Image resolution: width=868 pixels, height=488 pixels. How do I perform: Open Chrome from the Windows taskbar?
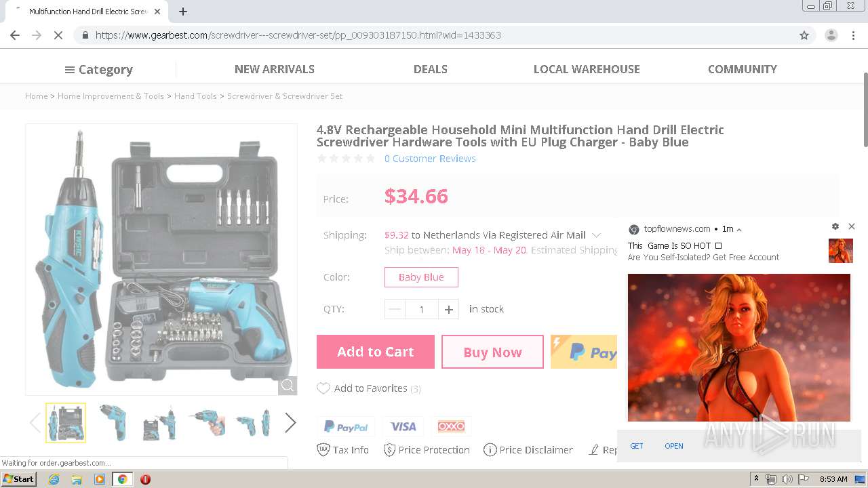pyautogui.click(x=122, y=479)
